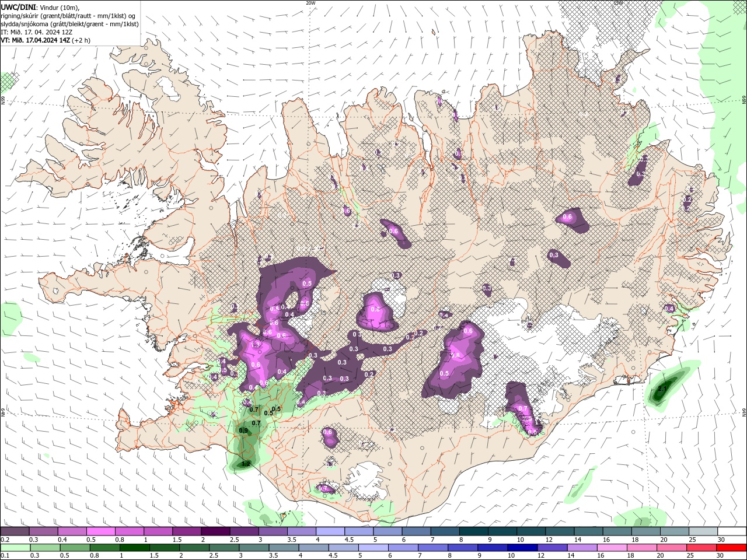The image size is (747, 560).
Task: Select the red 30 swatch on the rain scale
Action: tap(731, 548)
